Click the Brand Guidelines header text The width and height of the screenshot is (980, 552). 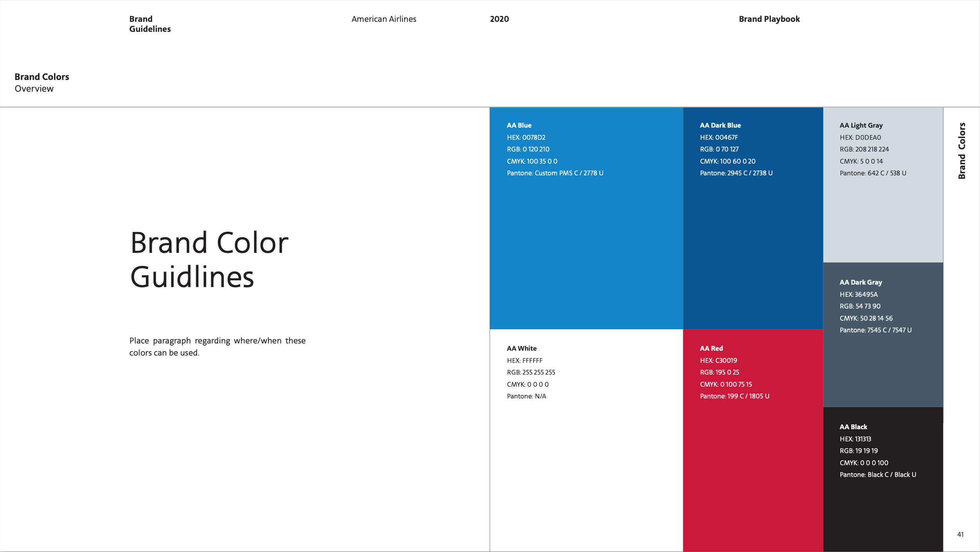click(x=150, y=24)
